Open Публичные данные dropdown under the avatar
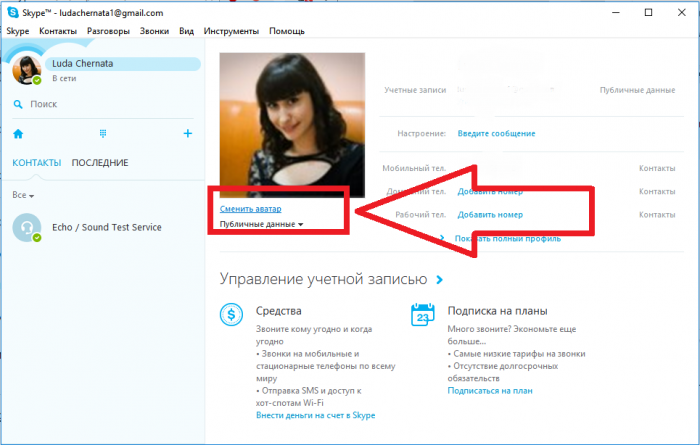 [x=261, y=225]
